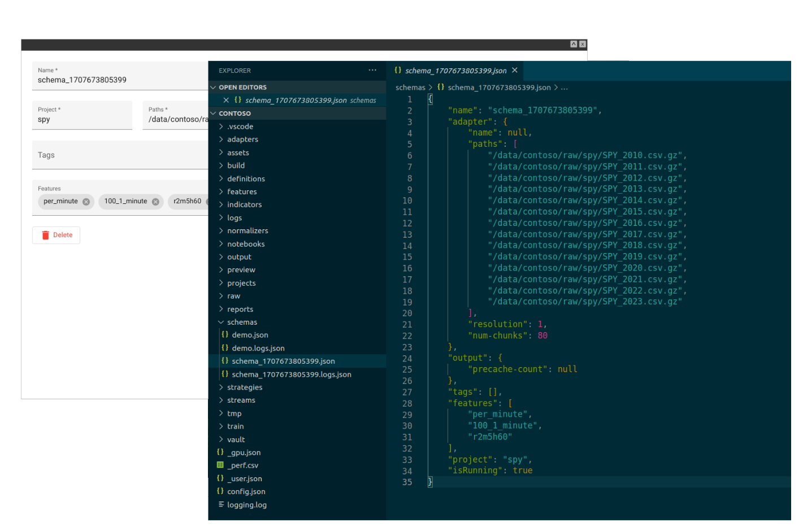Collapse the schemas folder
This screenshot has height=532, width=803.
[x=242, y=322]
